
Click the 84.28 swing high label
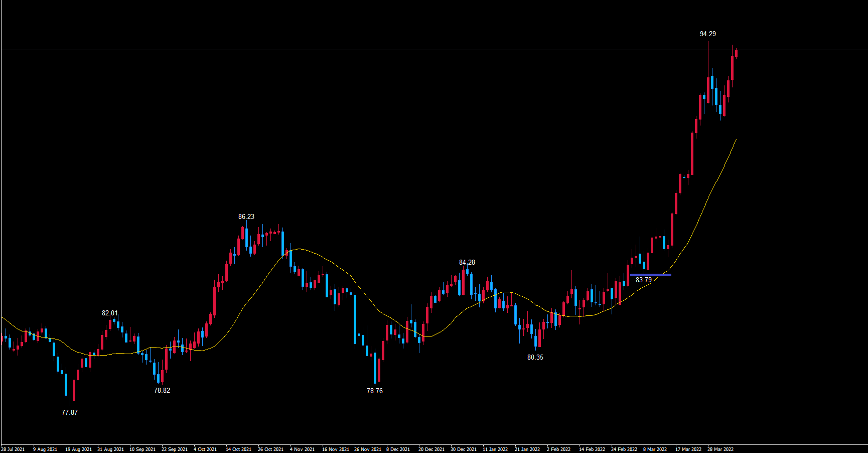467,263
